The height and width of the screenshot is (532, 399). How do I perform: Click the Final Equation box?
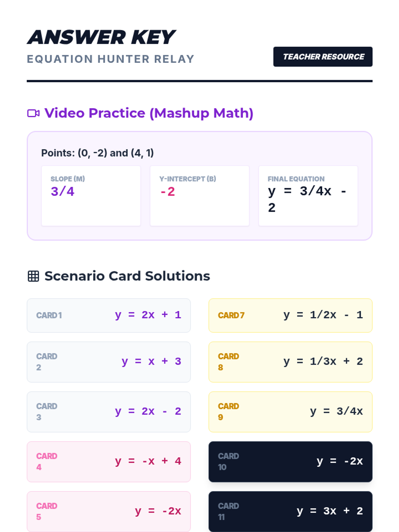(x=308, y=196)
